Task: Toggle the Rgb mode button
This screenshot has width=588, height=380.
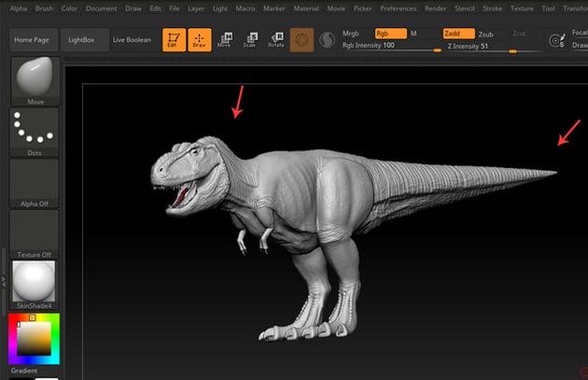Action: (391, 34)
